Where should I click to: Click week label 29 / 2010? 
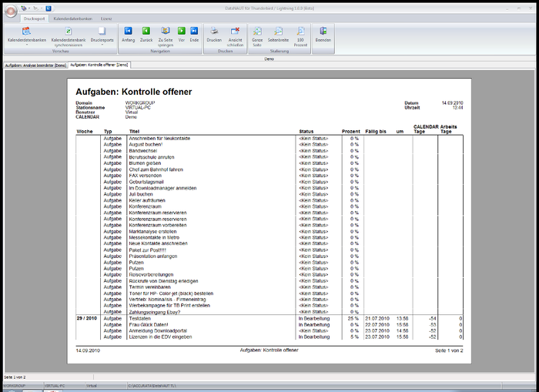tap(87, 318)
